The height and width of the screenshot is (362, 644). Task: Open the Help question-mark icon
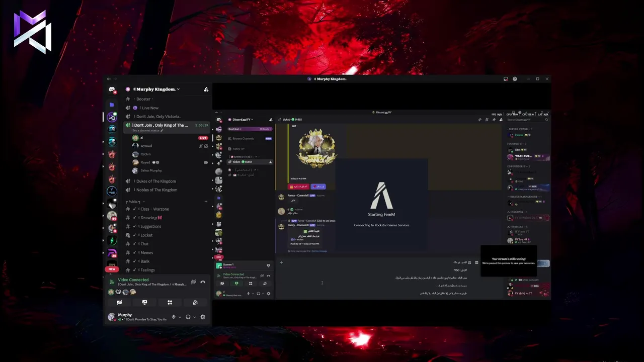click(x=515, y=79)
